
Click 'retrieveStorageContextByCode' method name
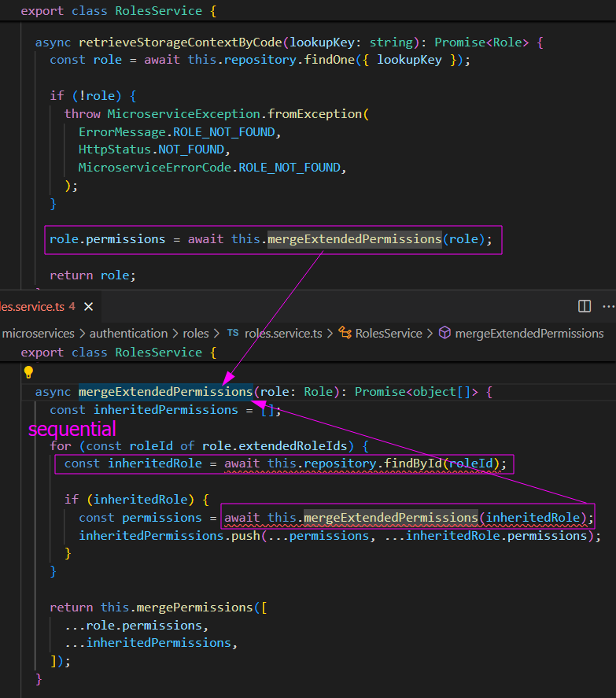(x=180, y=42)
